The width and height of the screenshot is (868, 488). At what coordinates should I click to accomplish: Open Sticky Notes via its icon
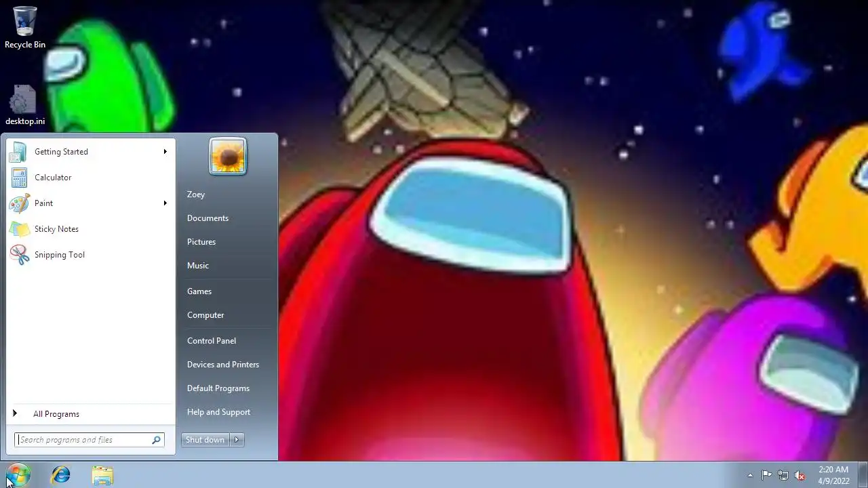(19, 229)
